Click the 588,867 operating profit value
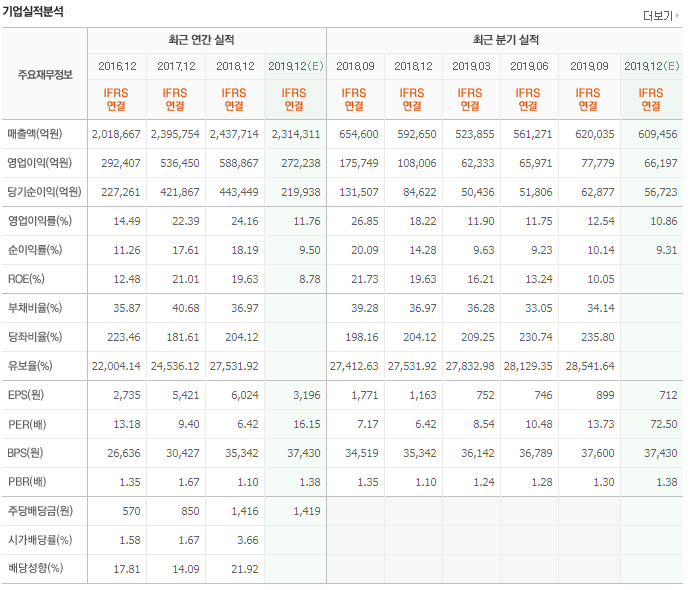The height and width of the screenshot is (590, 694). (239, 163)
